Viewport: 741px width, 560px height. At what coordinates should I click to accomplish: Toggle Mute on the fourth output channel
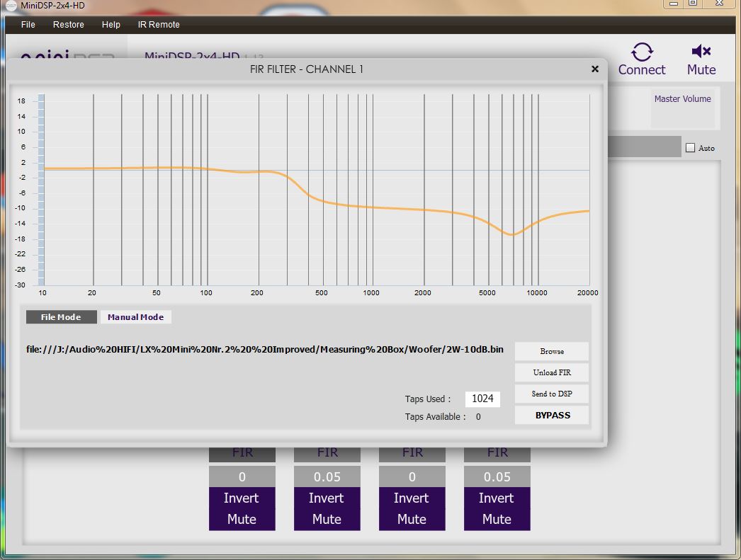pos(497,520)
